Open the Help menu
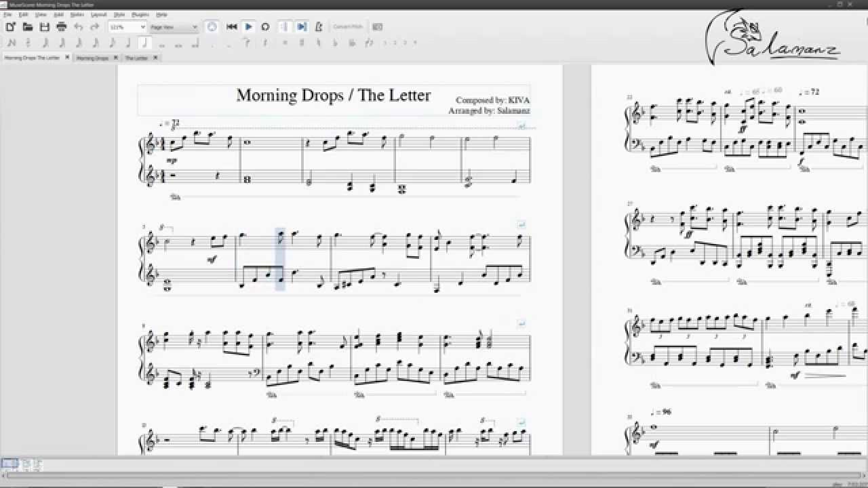This screenshot has width=868, height=488. (x=161, y=14)
